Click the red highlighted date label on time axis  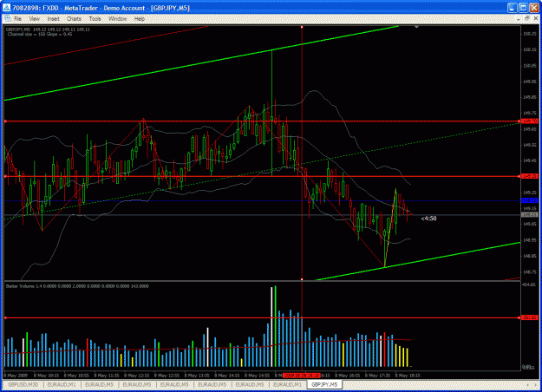302,376
